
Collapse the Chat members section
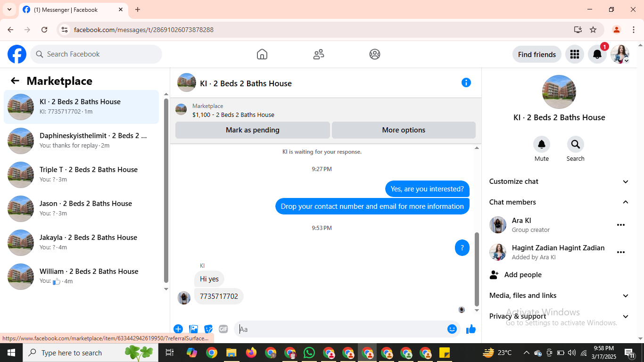click(559, 202)
